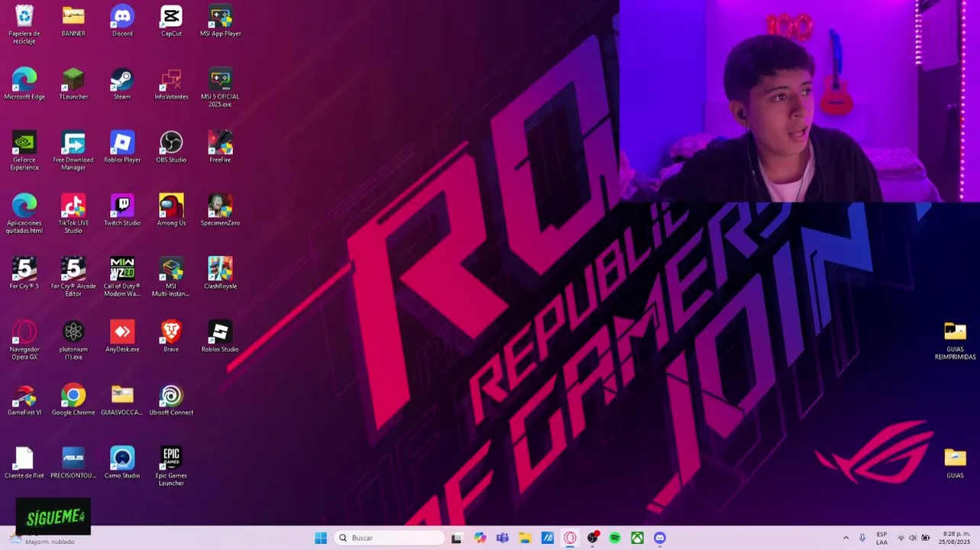
Task: Select the CapCut desktop shortcut
Action: pyautogui.click(x=171, y=21)
